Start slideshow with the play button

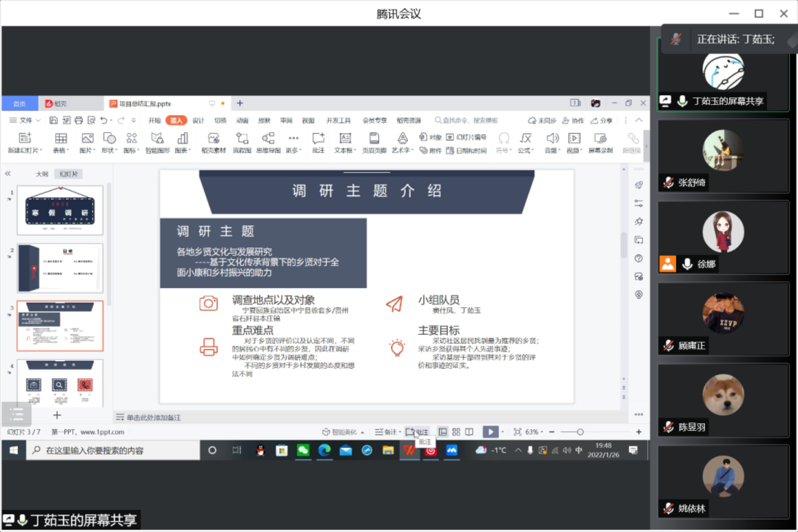coord(491,432)
